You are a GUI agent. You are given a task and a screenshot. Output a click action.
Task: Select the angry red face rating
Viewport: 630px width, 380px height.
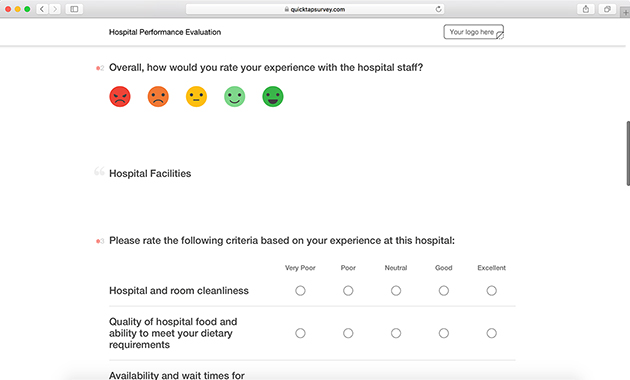(x=120, y=96)
